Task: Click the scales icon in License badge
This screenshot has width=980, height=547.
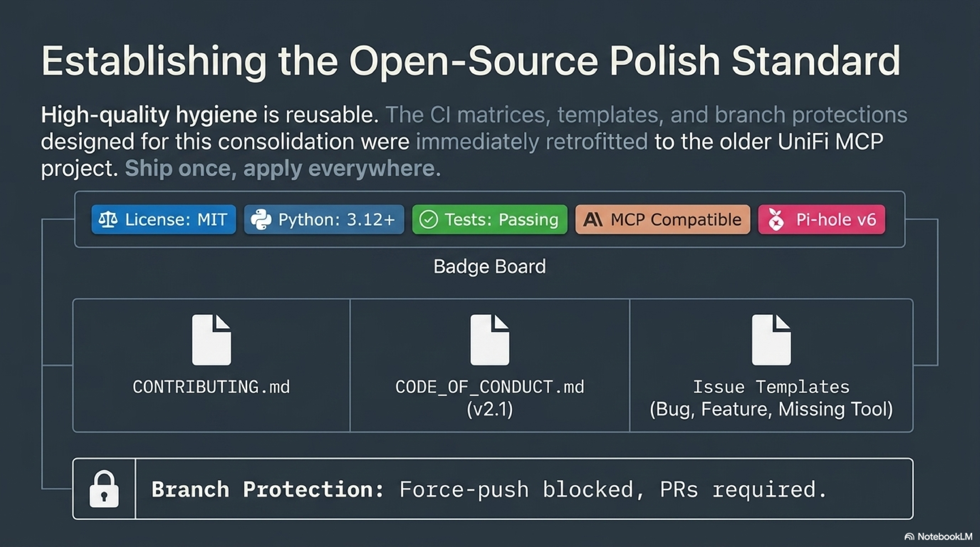Action: click(108, 219)
